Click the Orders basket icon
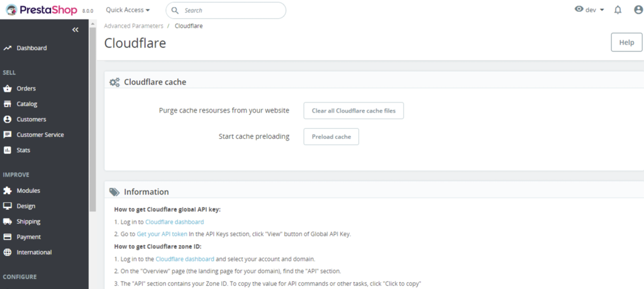The height and width of the screenshot is (289, 644). [x=8, y=89]
